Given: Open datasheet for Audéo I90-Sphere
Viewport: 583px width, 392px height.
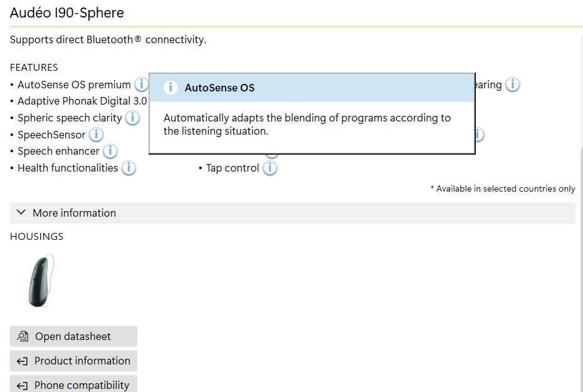Looking at the screenshot, I should tap(73, 336).
